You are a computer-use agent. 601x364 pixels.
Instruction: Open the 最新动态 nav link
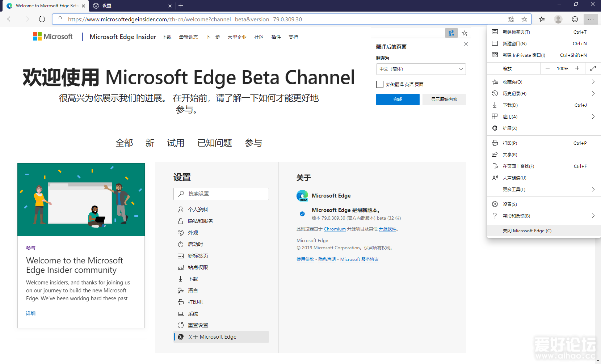coord(189,37)
